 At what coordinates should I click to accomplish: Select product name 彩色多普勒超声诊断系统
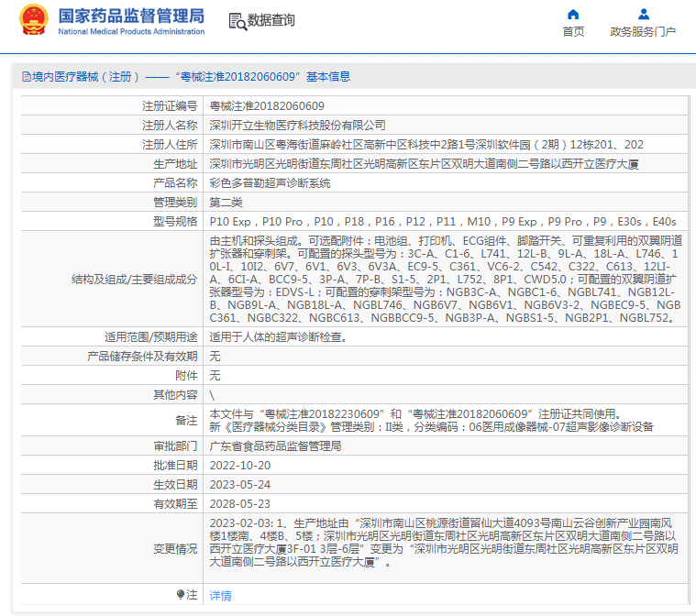270,182
